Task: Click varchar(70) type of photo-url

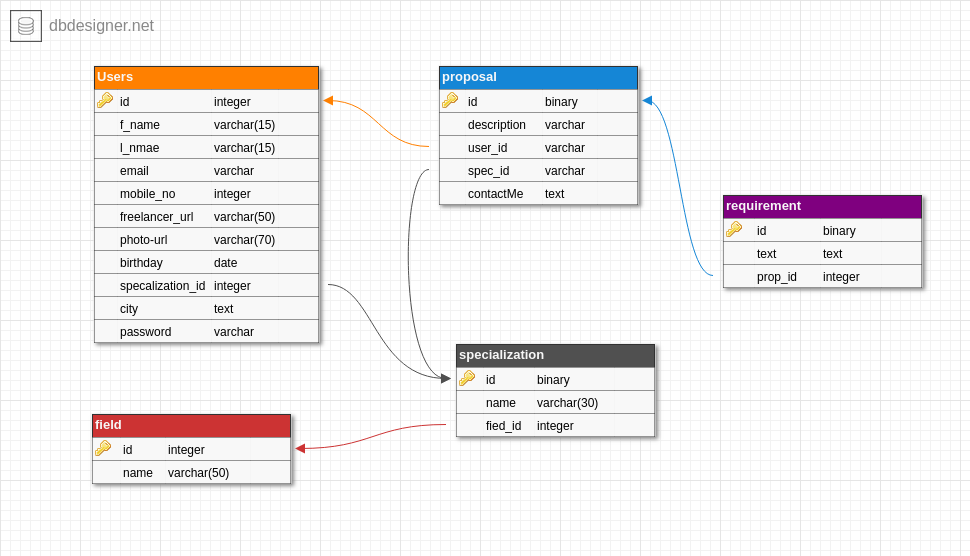Action: [244, 239]
